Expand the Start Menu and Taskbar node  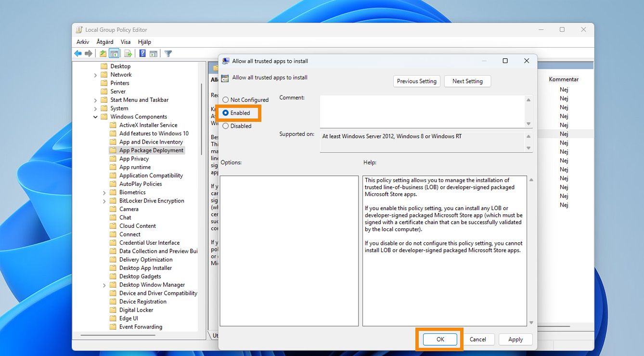pyautogui.click(x=95, y=100)
